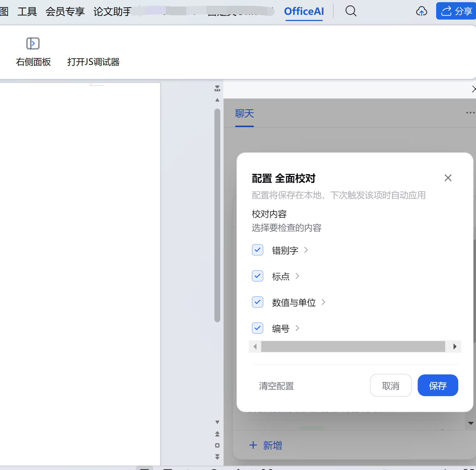
Task: Click the 新增 add button
Action: pos(266,445)
